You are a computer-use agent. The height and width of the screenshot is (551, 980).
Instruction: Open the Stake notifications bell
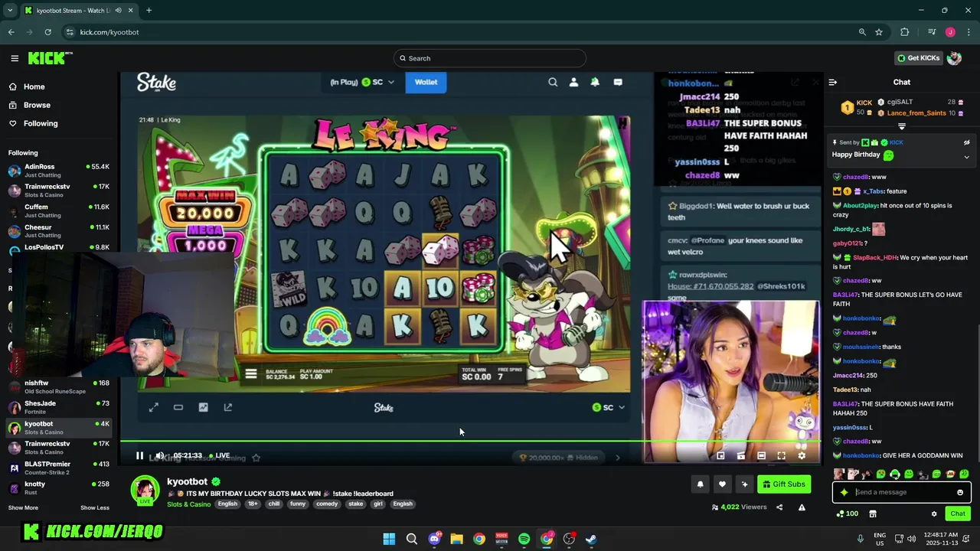tap(595, 82)
